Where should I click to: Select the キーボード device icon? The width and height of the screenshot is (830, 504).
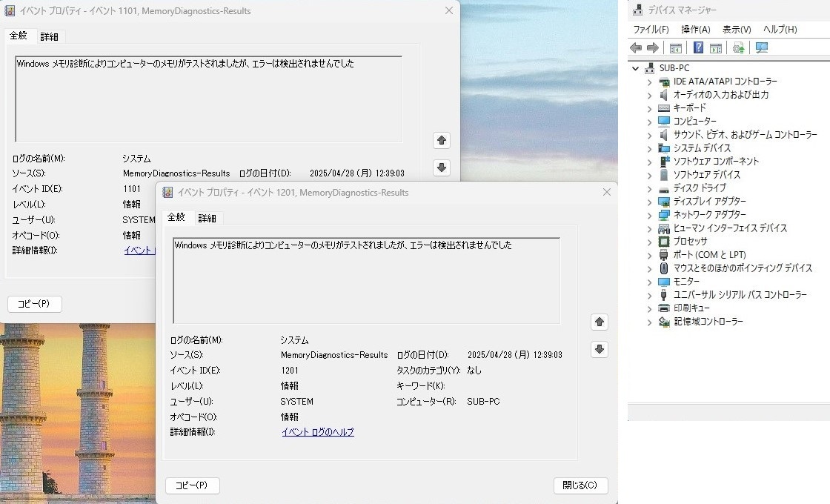pos(664,108)
